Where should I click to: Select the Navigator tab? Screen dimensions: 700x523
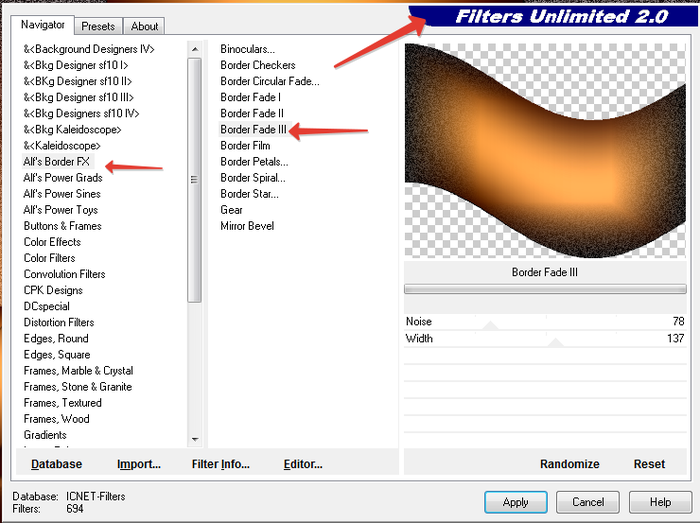click(42, 25)
